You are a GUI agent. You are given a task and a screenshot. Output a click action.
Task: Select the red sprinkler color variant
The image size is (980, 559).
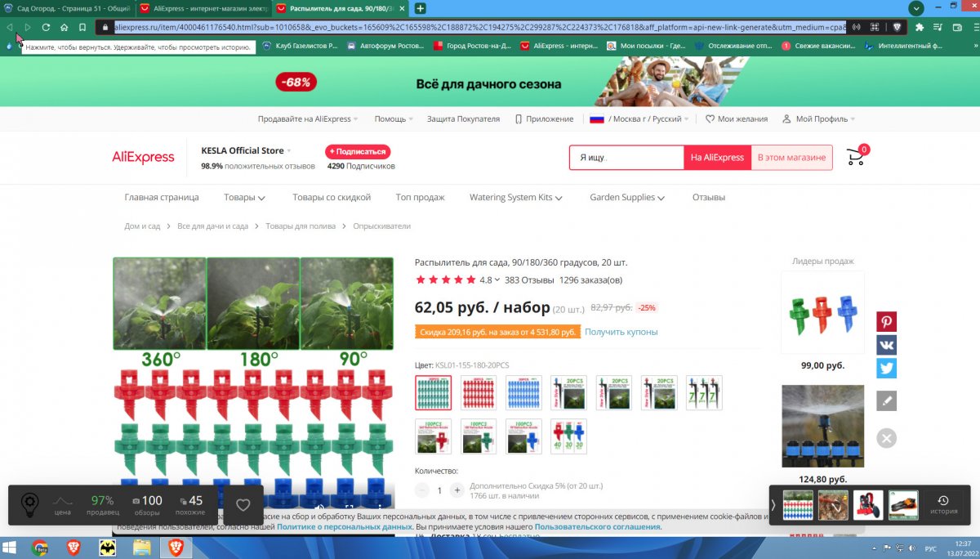point(479,393)
